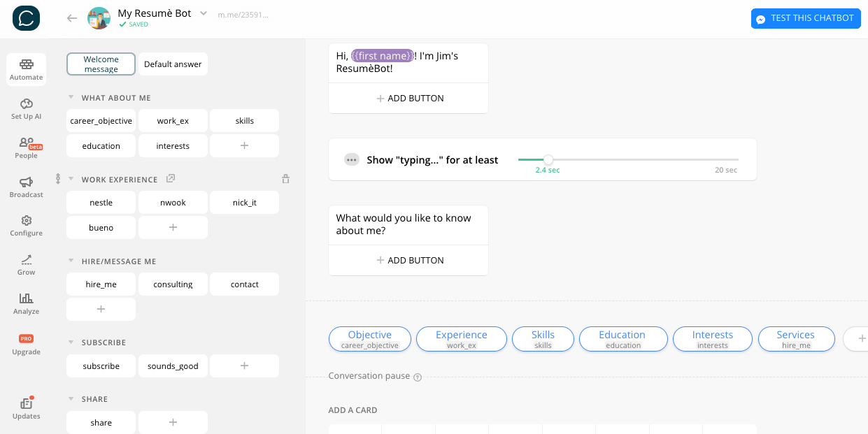Open the skills block
The height and width of the screenshot is (434, 868).
[x=245, y=120]
